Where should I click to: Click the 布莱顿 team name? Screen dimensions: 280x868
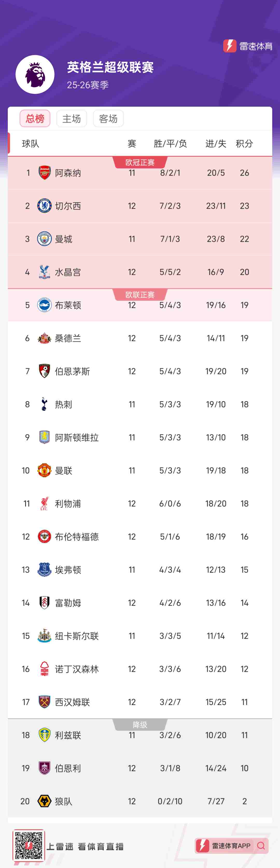(68, 305)
